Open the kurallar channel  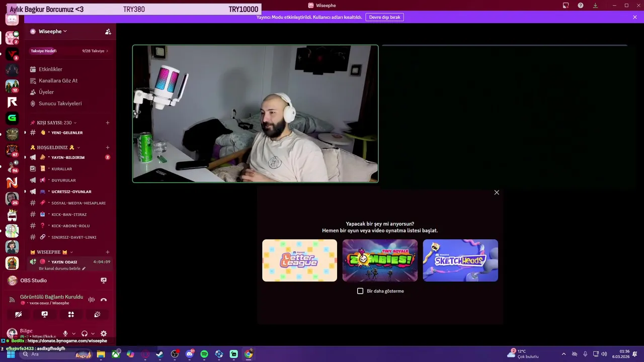pos(70,169)
